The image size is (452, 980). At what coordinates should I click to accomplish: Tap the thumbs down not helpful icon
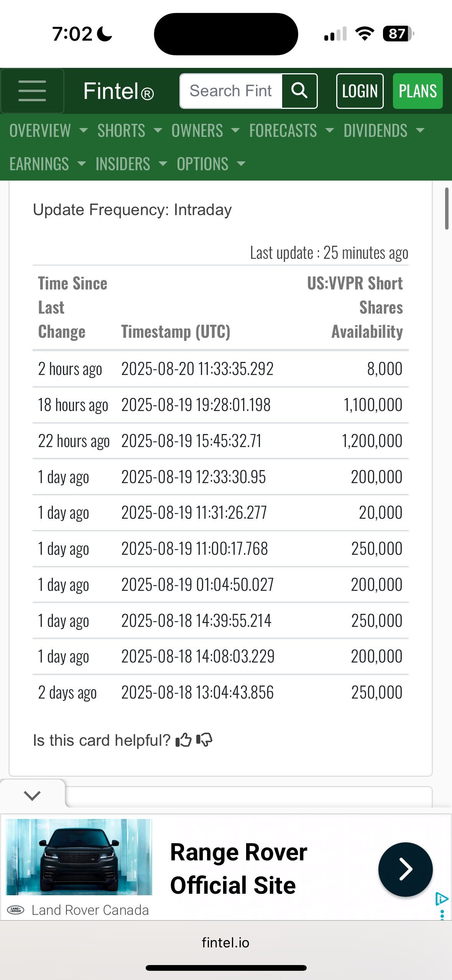coord(204,740)
